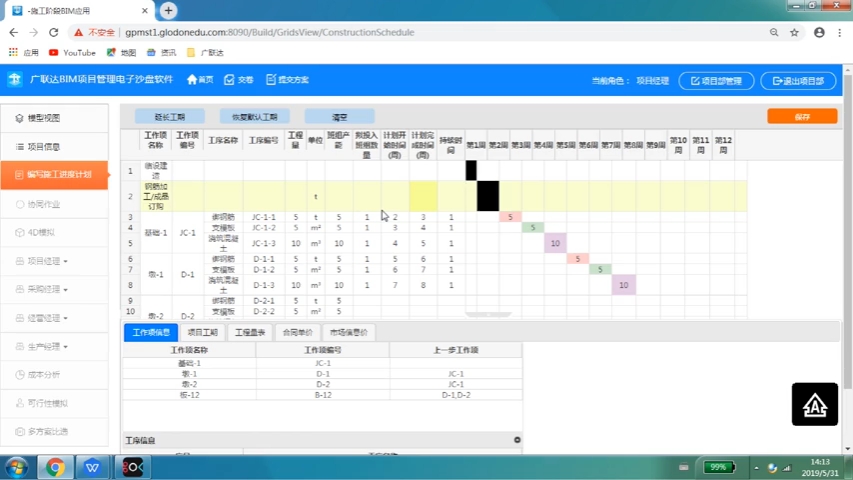
Task: Click 退出项目部 button
Action: click(798, 81)
